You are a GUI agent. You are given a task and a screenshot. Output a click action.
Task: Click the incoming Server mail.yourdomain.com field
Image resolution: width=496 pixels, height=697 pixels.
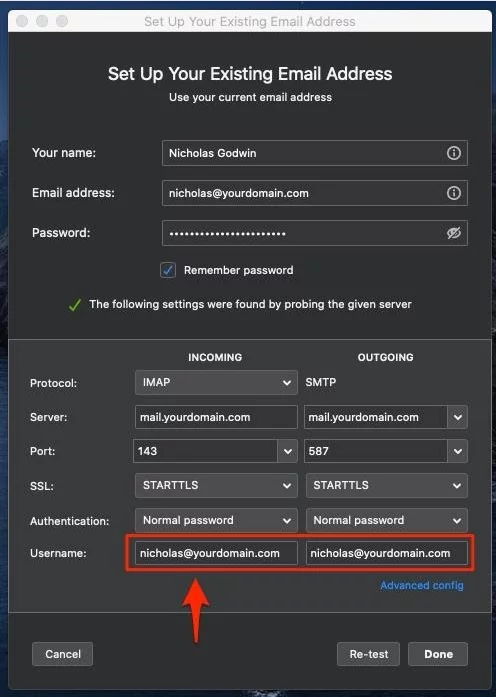coord(216,417)
